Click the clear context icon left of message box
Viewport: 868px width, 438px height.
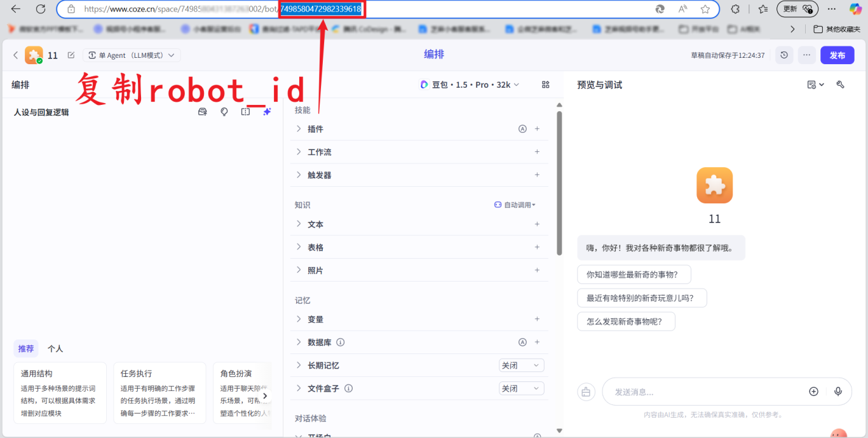(586, 392)
